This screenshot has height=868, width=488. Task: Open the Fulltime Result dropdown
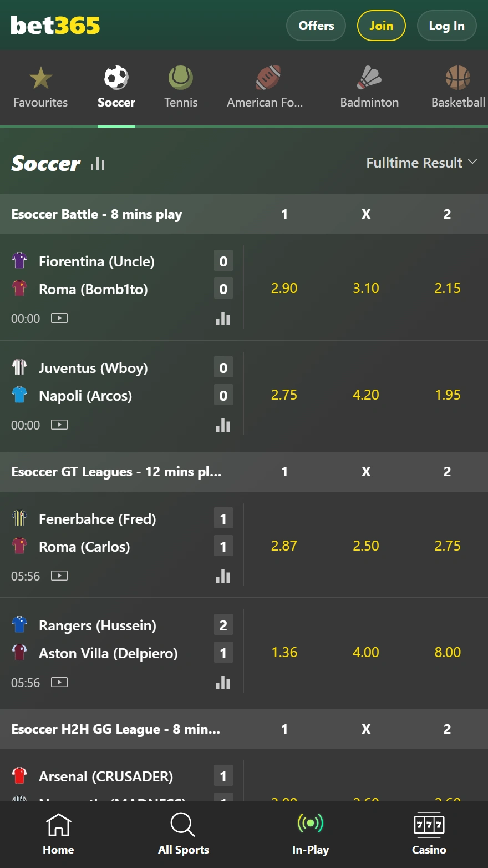pos(423,163)
